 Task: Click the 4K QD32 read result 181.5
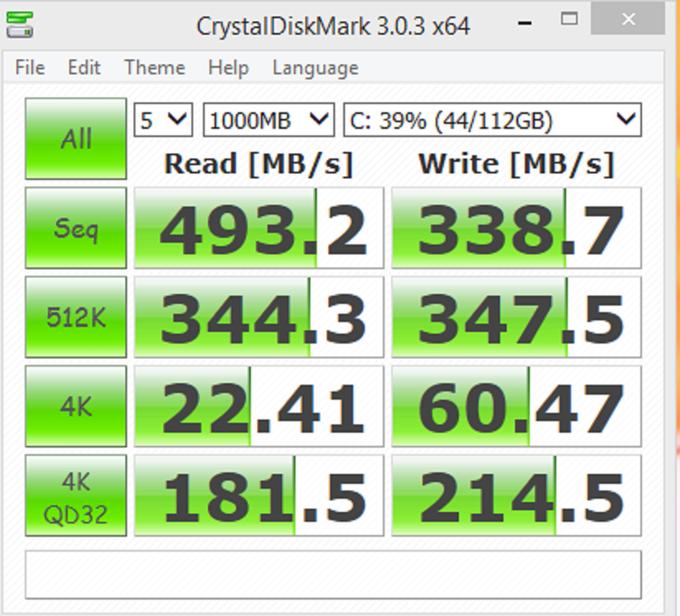click(x=259, y=495)
